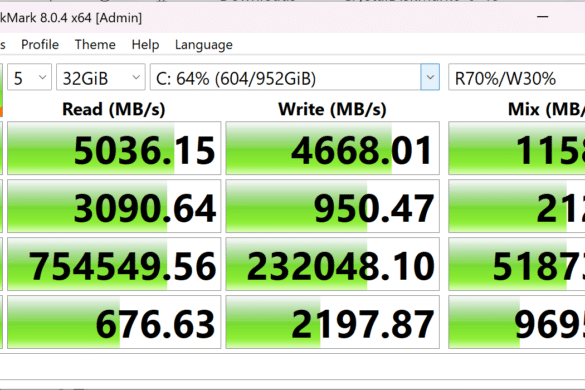Select the read result 676.63

click(x=114, y=322)
